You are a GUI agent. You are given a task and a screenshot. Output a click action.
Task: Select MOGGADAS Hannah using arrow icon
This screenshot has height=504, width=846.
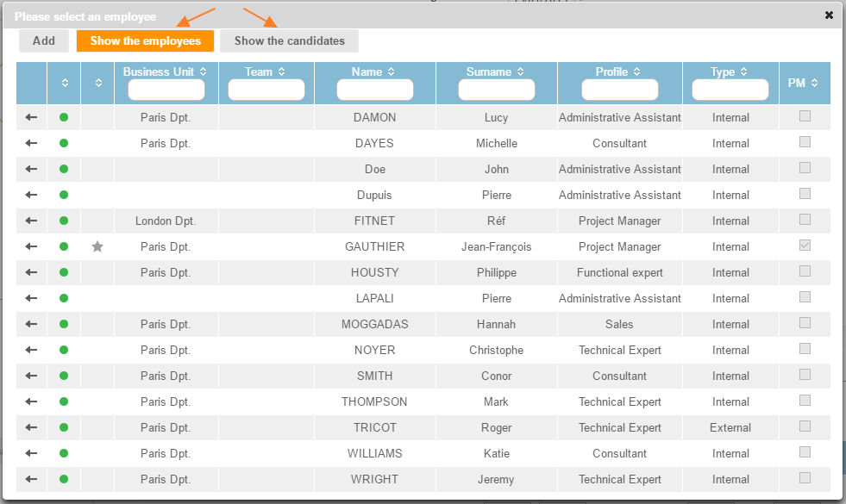(x=31, y=324)
